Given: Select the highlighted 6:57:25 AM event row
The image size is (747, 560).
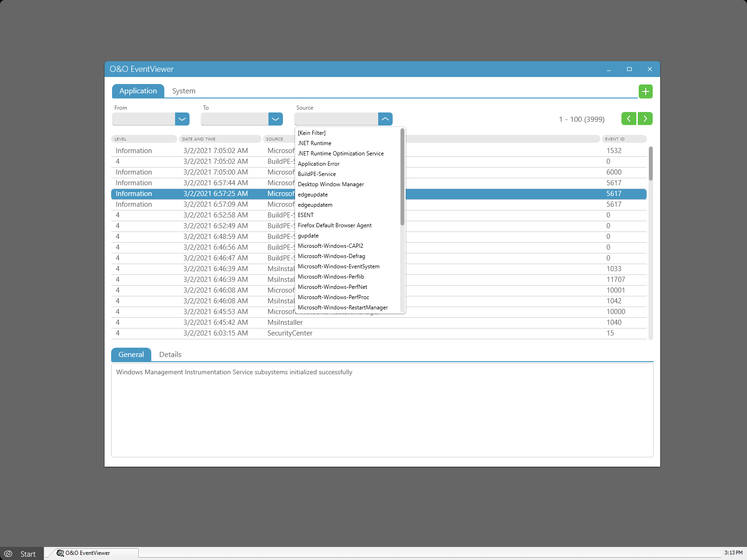Looking at the screenshot, I should click(379, 194).
